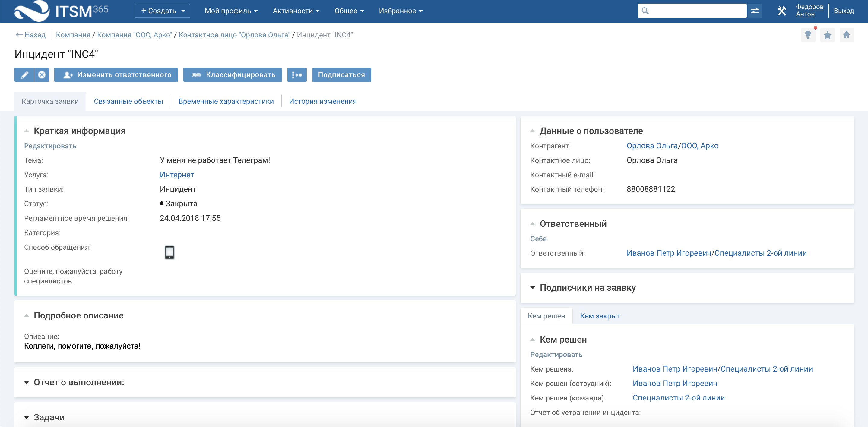Click the cancel (X) icon next to edit
Viewport: 868px width, 427px height.
coord(42,75)
